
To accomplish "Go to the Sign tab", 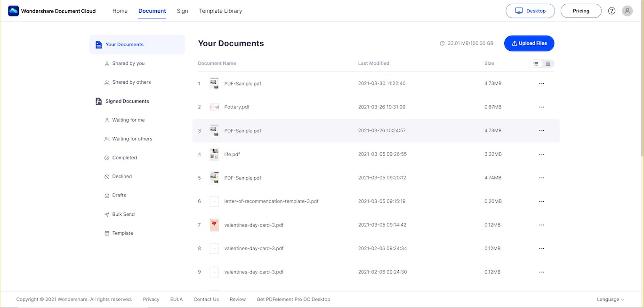I will coord(182,11).
